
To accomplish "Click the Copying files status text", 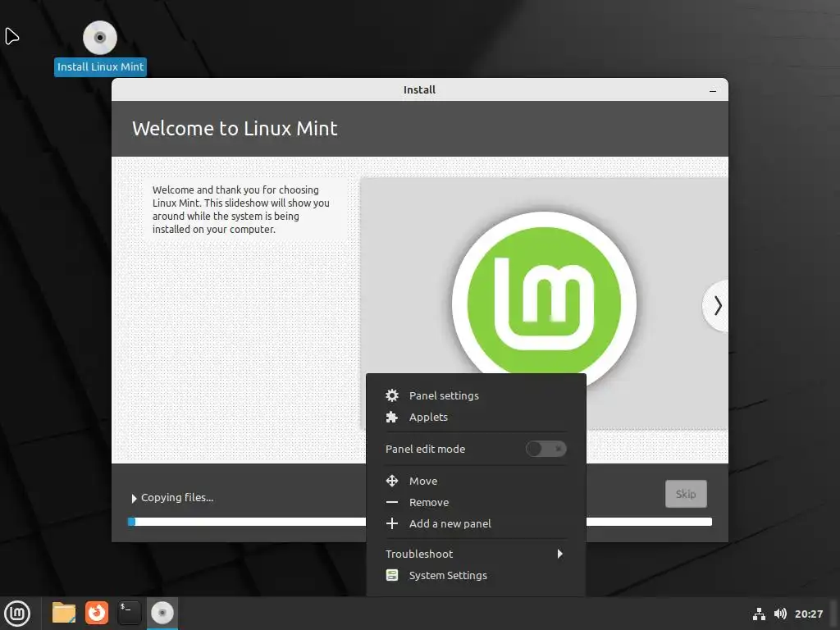I will point(177,498).
